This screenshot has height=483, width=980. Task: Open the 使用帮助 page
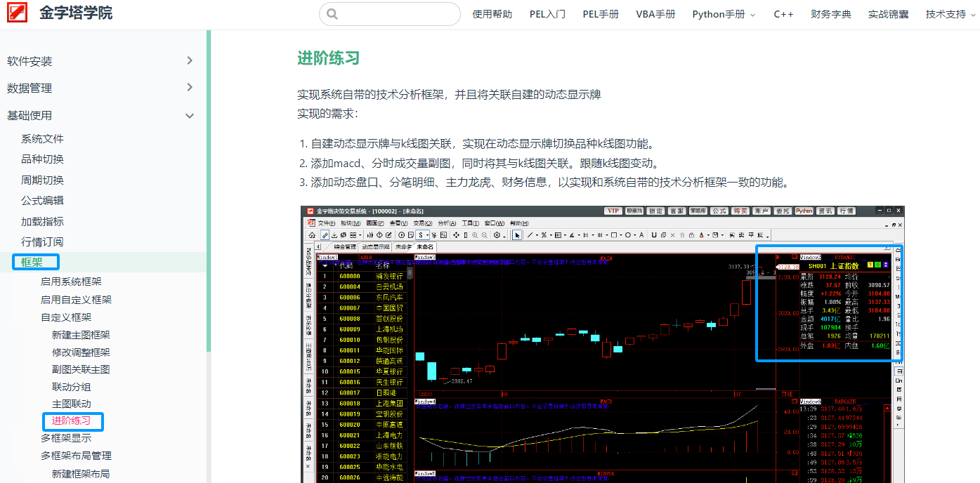coord(492,14)
